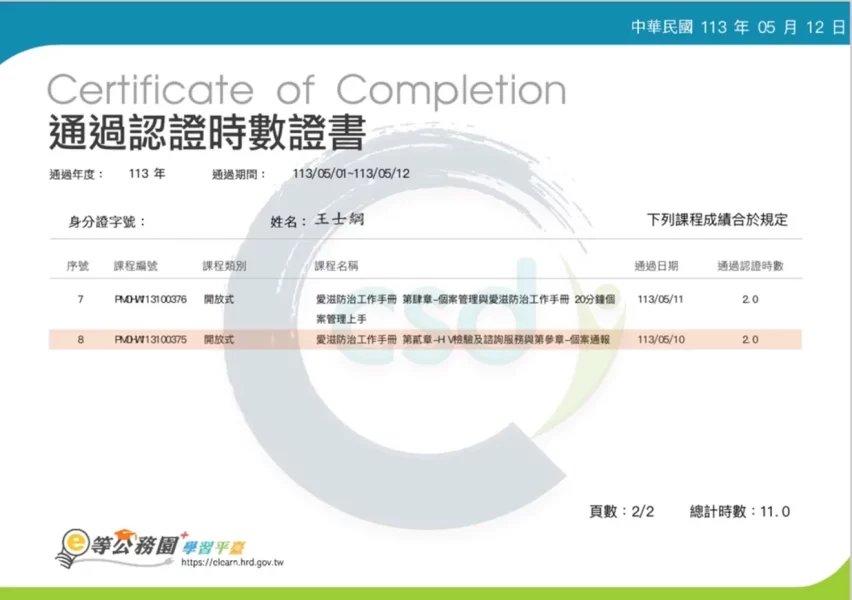Click course code PMDHW113100375
852x600 pixels.
click(x=150, y=340)
